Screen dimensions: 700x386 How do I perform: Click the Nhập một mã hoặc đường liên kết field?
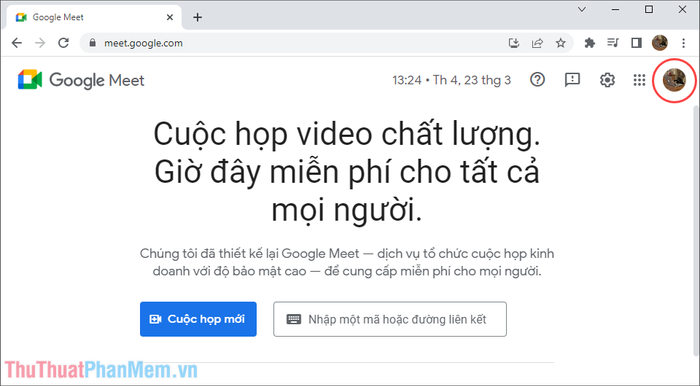pyautogui.click(x=390, y=319)
